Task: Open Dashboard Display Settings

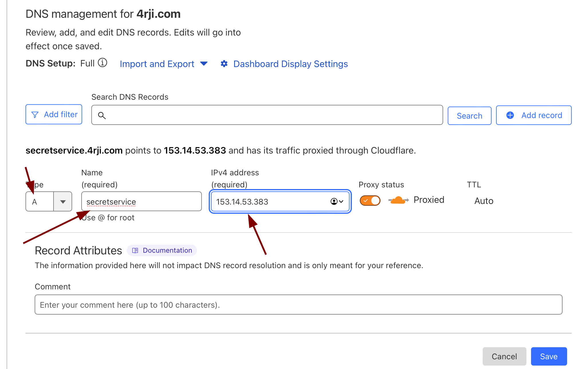Action: [x=290, y=64]
